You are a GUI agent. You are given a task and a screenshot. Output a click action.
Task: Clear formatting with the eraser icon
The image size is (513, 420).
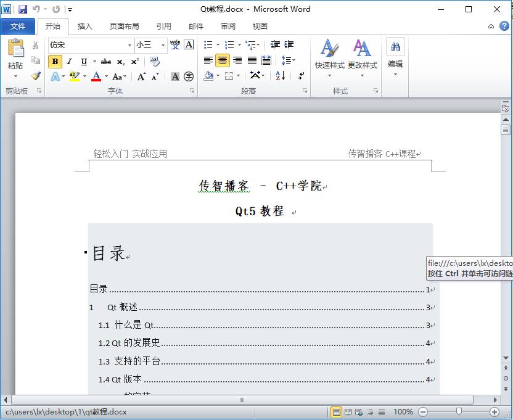coord(154,62)
